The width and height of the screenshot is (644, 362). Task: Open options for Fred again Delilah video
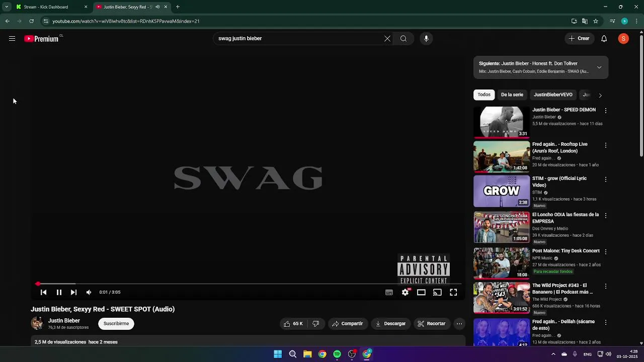(x=606, y=323)
